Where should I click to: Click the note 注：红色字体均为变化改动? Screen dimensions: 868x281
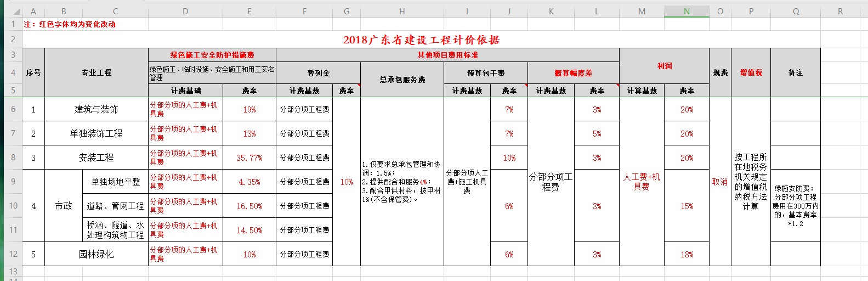point(70,24)
